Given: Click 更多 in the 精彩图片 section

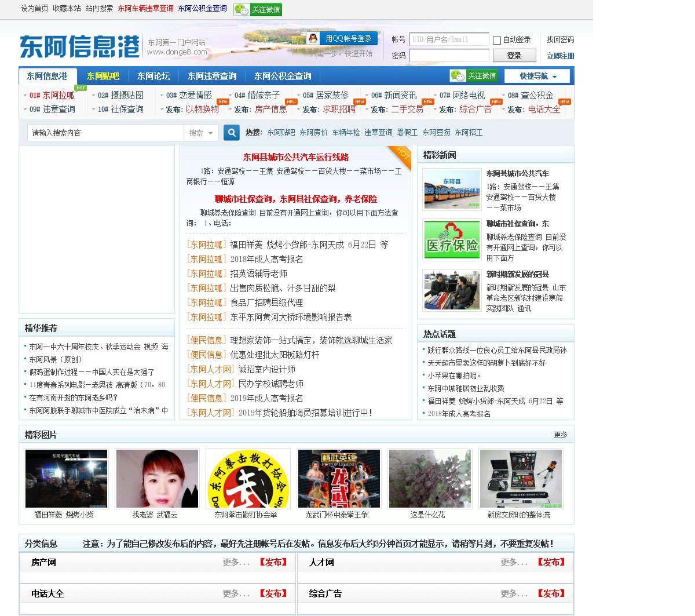Looking at the screenshot, I should [560, 435].
